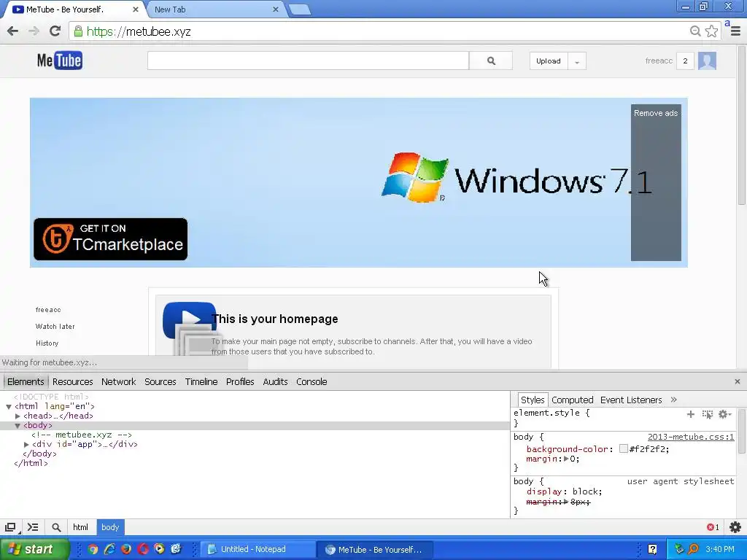Open History in the sidebar
The height and width of the screenshot is (560, 747).
point(47,343)
